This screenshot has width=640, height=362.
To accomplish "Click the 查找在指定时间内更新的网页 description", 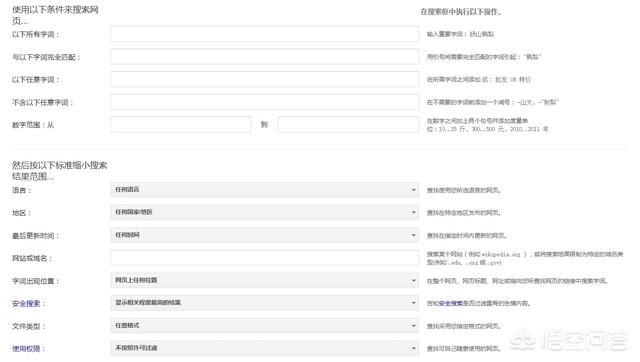I will coord(467,236).
